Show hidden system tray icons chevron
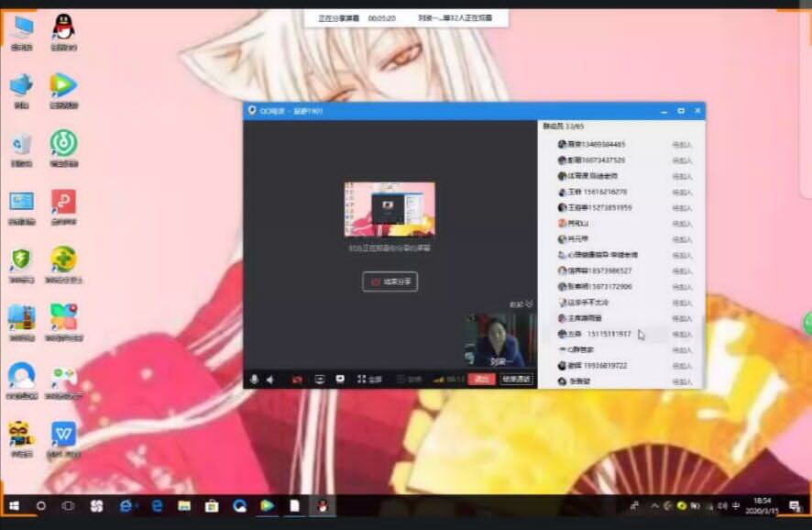This screenshot has width=812, height=530. pos(654,506)
